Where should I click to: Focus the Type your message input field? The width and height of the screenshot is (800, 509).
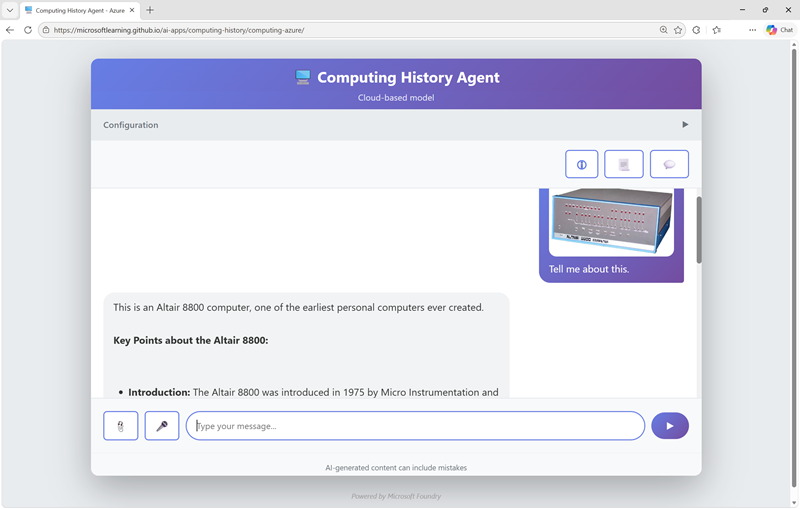coord(415,426)
